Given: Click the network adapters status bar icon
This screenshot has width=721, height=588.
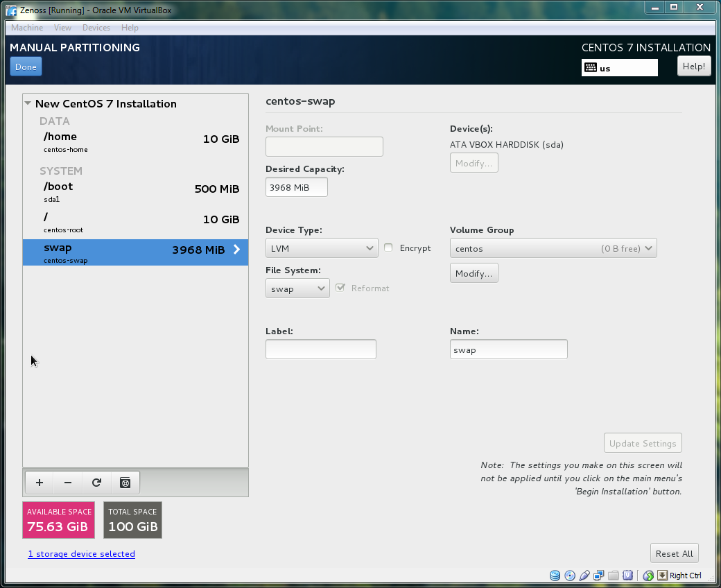Looking at the screenshot, I should 599,576.
